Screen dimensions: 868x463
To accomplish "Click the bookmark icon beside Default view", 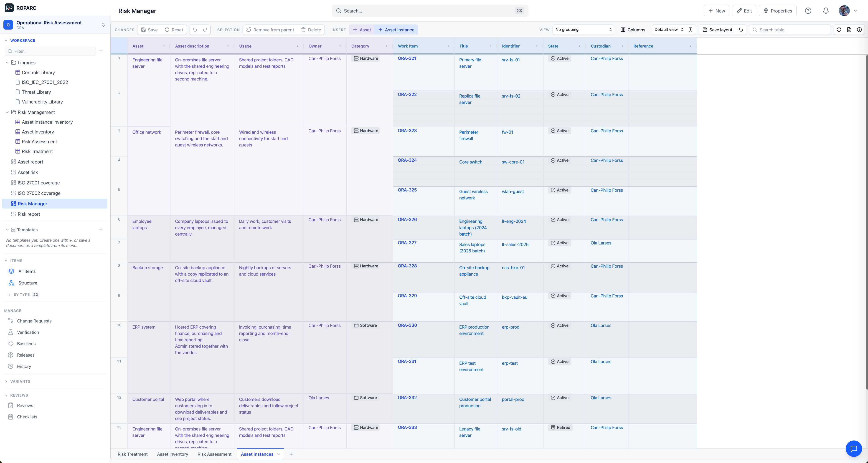I will 690,30.
